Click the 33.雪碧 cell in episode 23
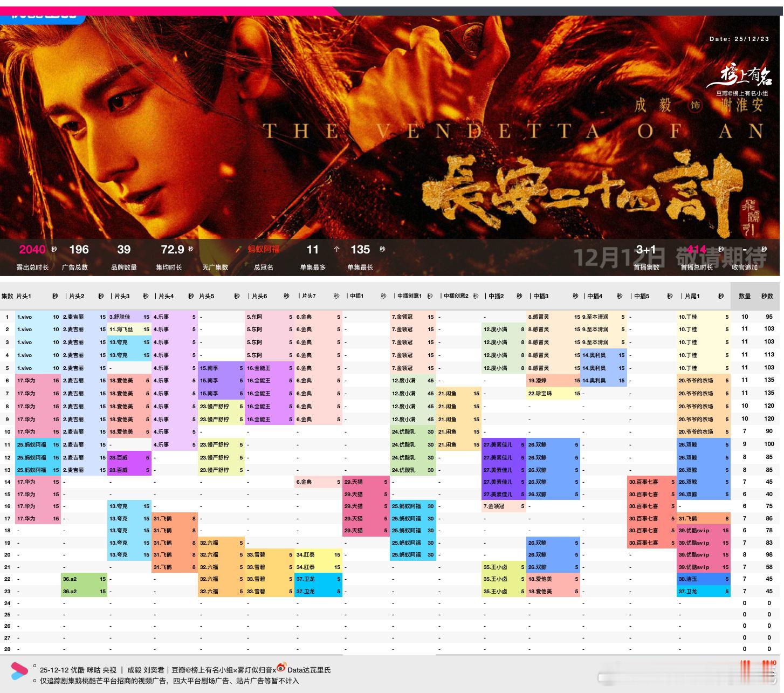This screenshot has height=693, width=784. click(270, 591)
